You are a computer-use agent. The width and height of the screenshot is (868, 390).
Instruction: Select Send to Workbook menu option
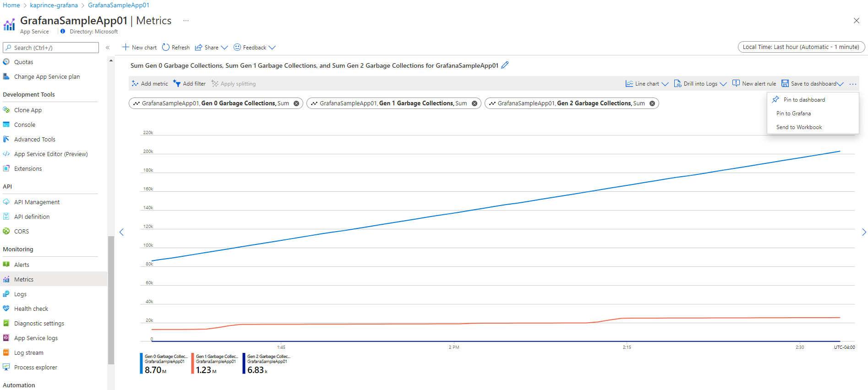point(813,127)
